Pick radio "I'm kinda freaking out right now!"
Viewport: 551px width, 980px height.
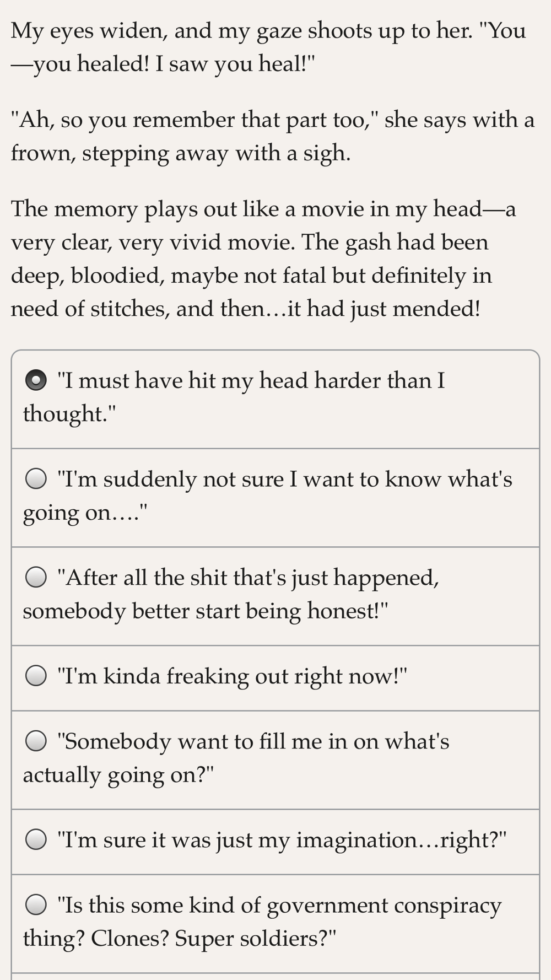36,676
